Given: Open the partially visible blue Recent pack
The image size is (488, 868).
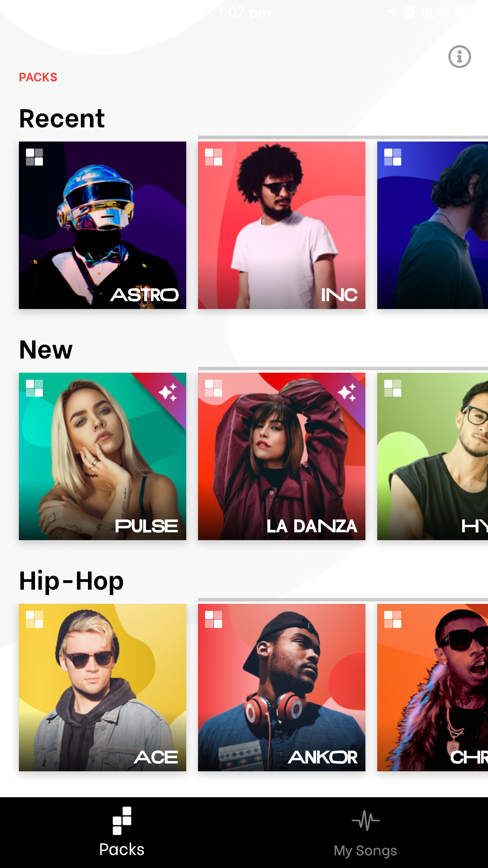Looking at the screenshot, I should tap(433, 225).
